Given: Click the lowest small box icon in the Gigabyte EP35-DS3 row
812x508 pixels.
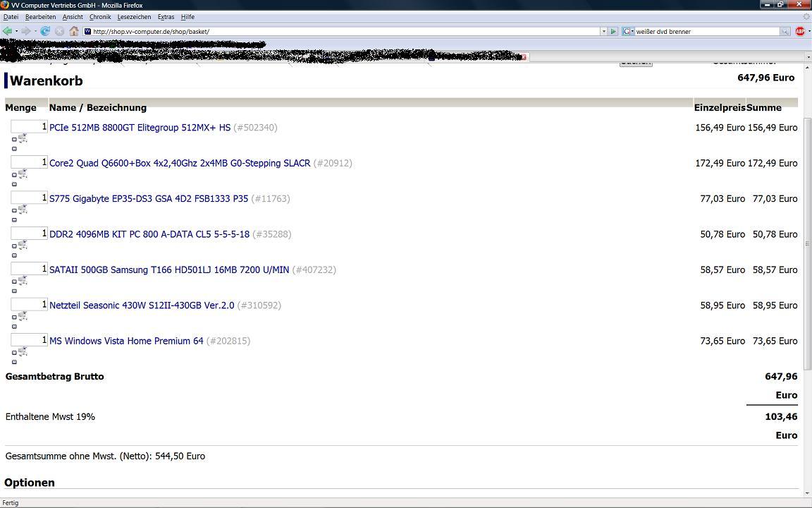Looking at the screenshot, I should (x=15, y=220).
